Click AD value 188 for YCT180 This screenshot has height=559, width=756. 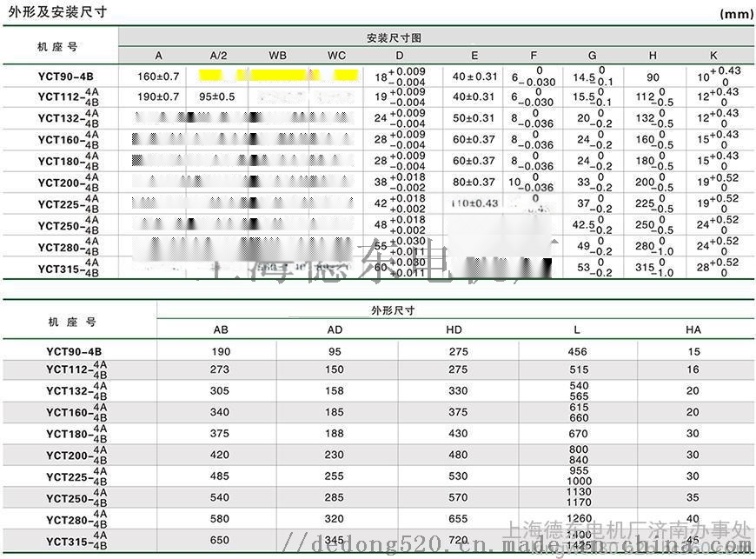(335, 433)
